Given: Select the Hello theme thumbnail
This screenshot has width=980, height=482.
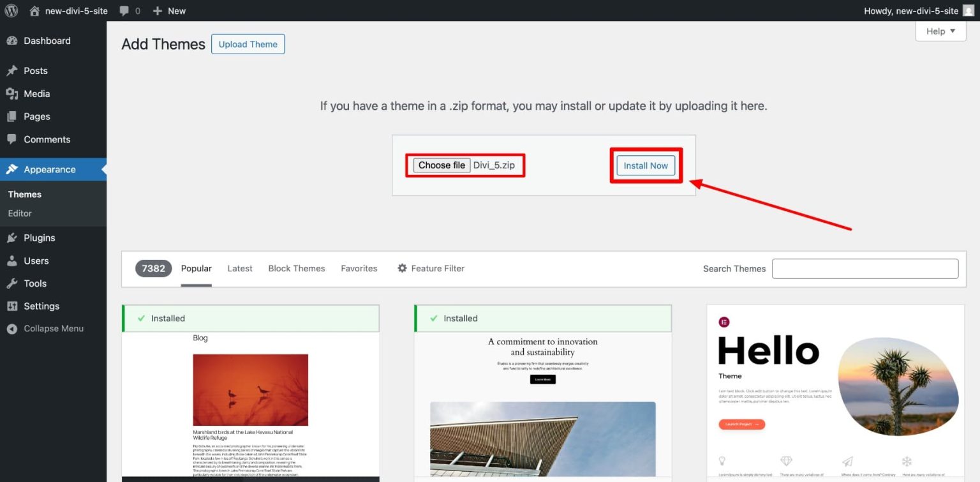Looking at the screenshot, I should [x=836, y=389].
